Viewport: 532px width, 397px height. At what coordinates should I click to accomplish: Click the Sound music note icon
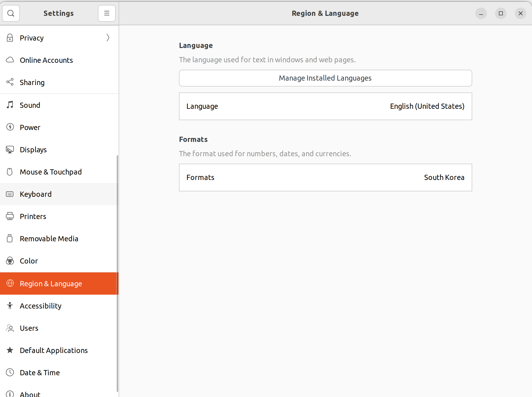pos(10,105)
